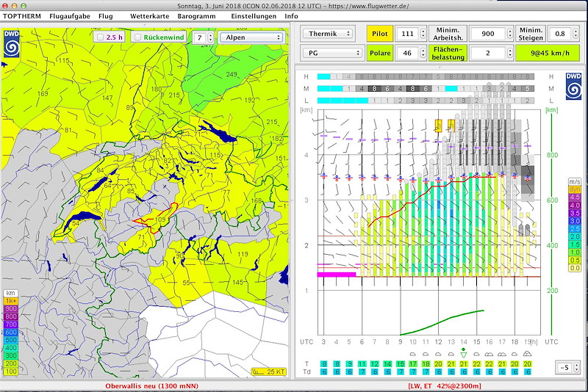This screenshot has height=392, width=588.
Task: Click the Pilot weight stepper arrows
Action: click(423, 34)
